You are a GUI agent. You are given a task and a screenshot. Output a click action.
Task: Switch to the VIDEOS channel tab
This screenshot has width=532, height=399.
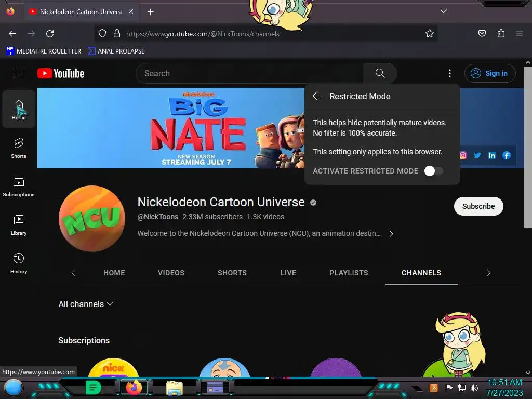pos(171,273)
